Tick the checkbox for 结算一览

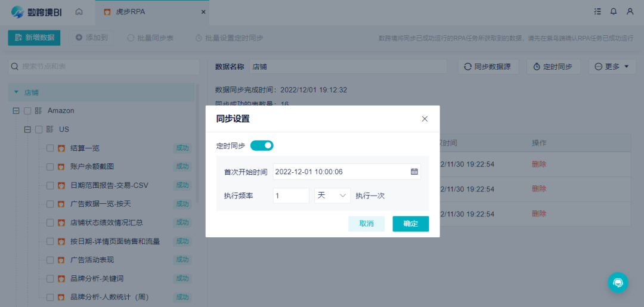(x=50, y=148)
